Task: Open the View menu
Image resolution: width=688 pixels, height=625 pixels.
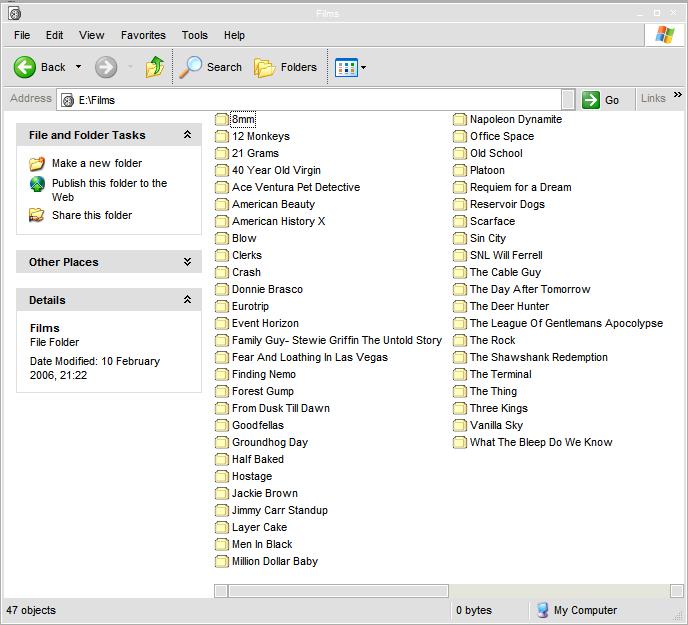Action: [x=91, y=35]
